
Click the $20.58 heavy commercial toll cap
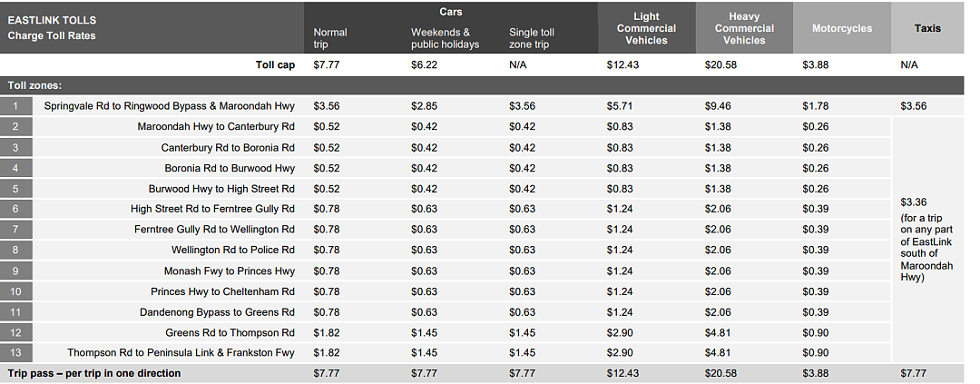pyautogui.click(x=718, y=65)
